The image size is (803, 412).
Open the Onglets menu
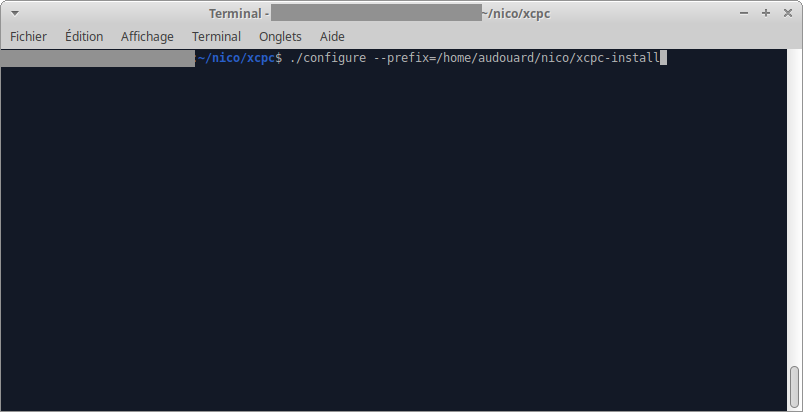[280, 36]
